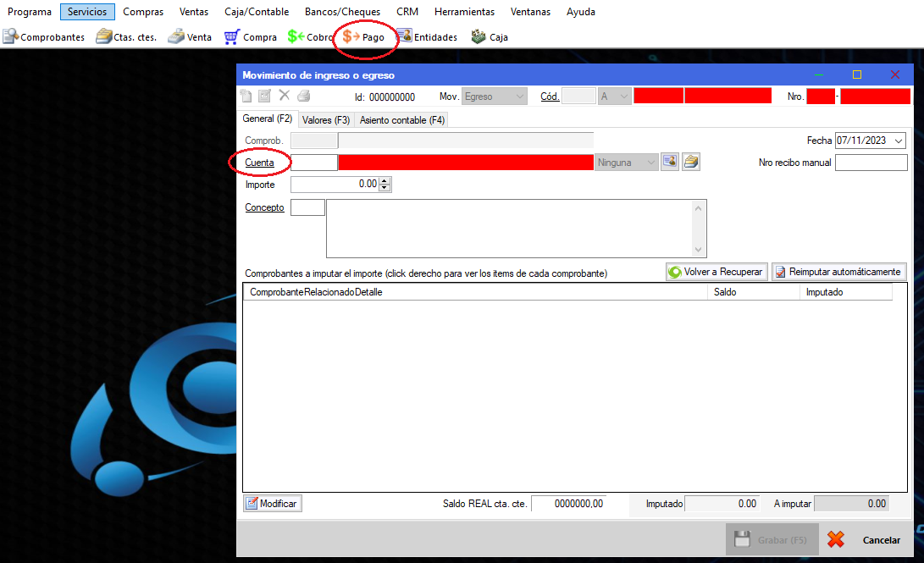Open the Fecha date picker dropdown
924x563 pixels.
coord(898,141)
